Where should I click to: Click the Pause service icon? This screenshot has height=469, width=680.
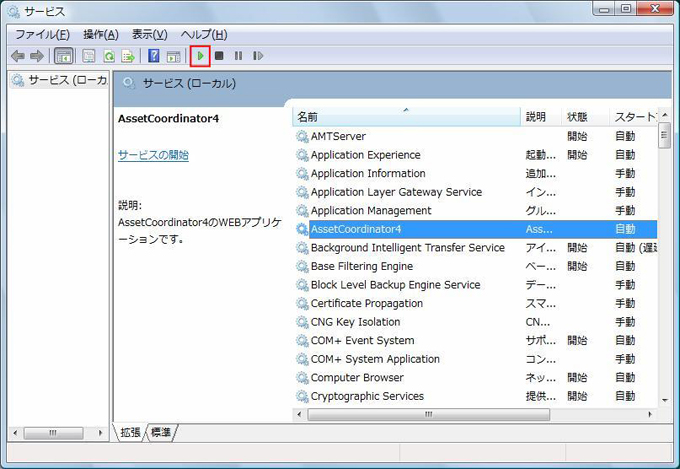click(238, 56)
